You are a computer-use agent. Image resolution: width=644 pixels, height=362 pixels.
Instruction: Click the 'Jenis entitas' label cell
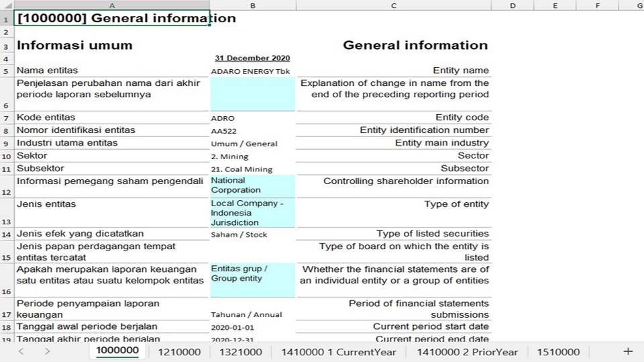[112, 213]
